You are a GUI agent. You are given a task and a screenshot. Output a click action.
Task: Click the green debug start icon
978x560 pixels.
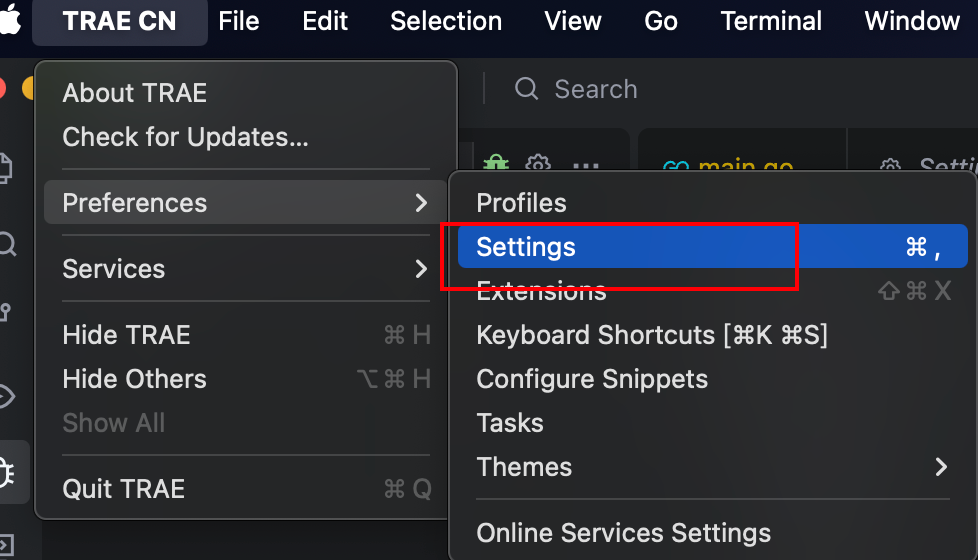pyautogui.click(x=497, y=164)
